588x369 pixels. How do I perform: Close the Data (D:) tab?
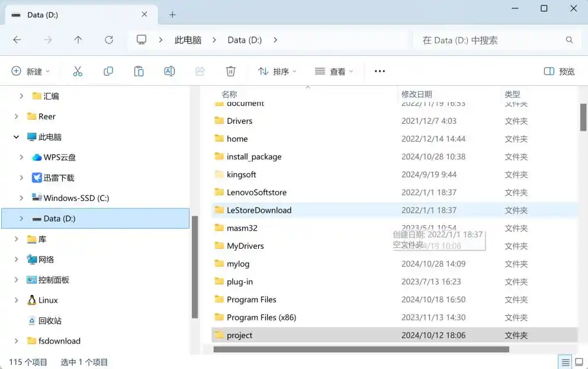tap(144, 14)
